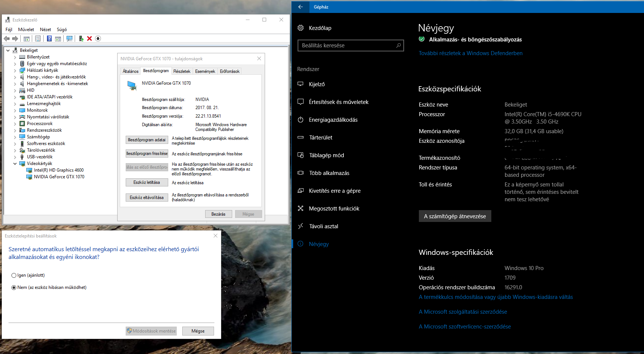
Task: Switch to the Erőforrások tab
Action: pyautogui.click(x=230, y=71)
